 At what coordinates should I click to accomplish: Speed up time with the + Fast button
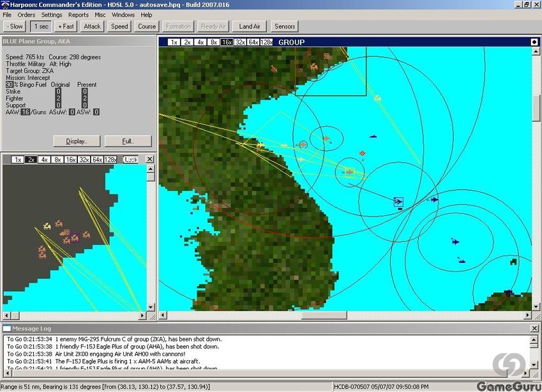point(66,26)
